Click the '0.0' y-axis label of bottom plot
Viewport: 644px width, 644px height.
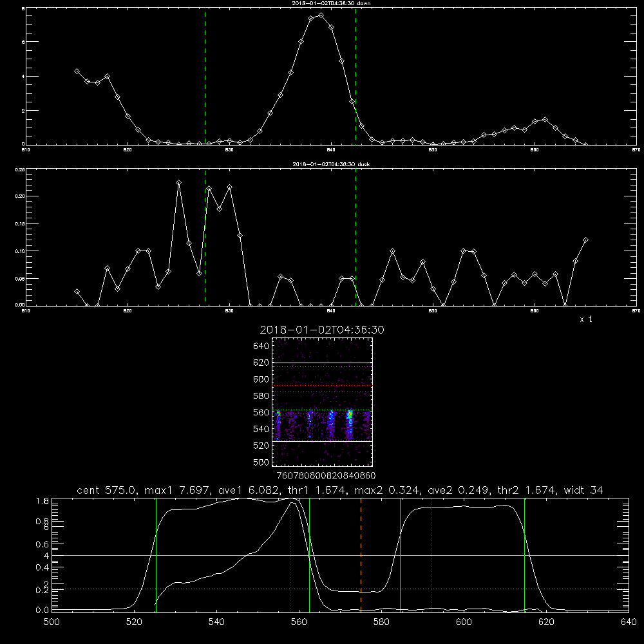(43, 610)
